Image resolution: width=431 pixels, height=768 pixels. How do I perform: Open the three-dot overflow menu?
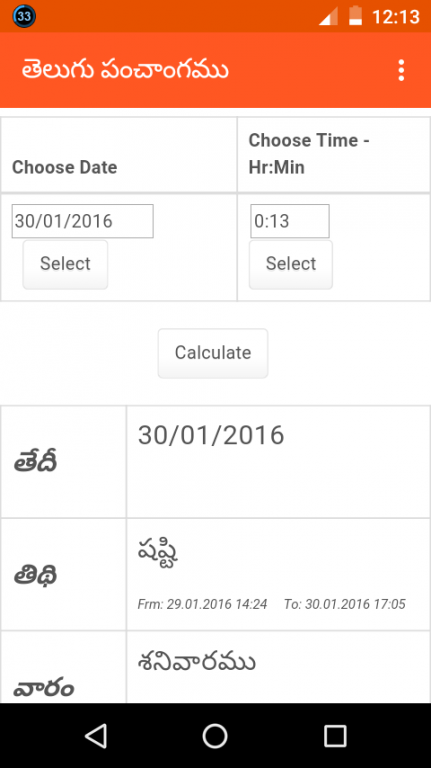(401, 70)
